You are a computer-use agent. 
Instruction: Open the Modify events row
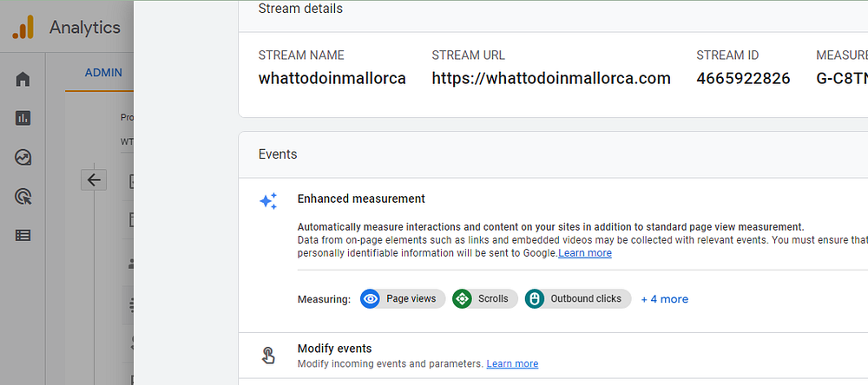pos(553,356)
